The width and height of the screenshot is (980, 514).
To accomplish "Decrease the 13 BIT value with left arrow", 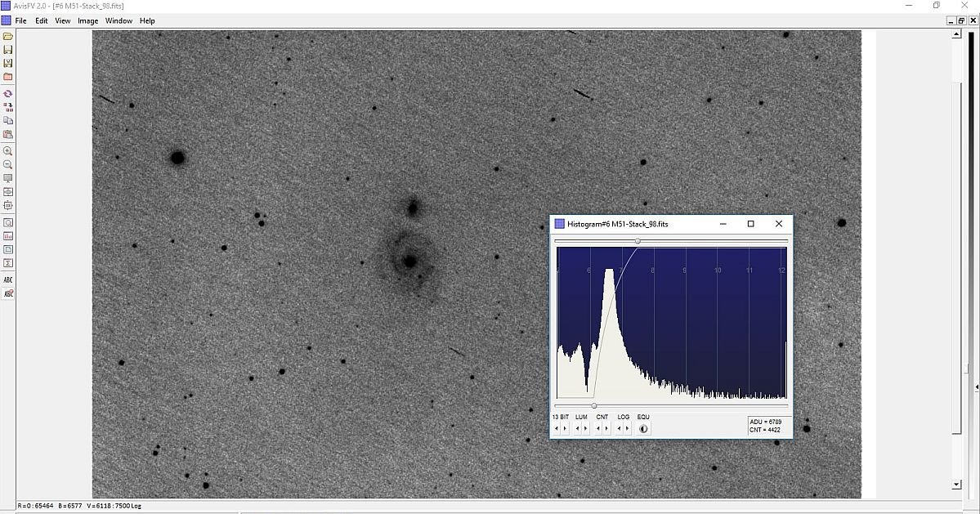I will [x=557, y=428].
